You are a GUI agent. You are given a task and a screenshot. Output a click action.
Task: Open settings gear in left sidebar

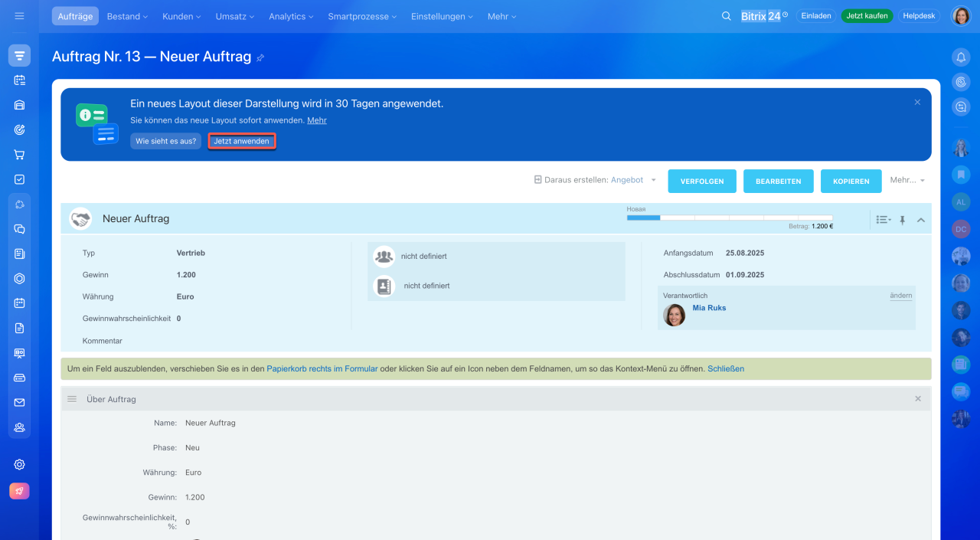pyautogui.click(x=19, y=464)
